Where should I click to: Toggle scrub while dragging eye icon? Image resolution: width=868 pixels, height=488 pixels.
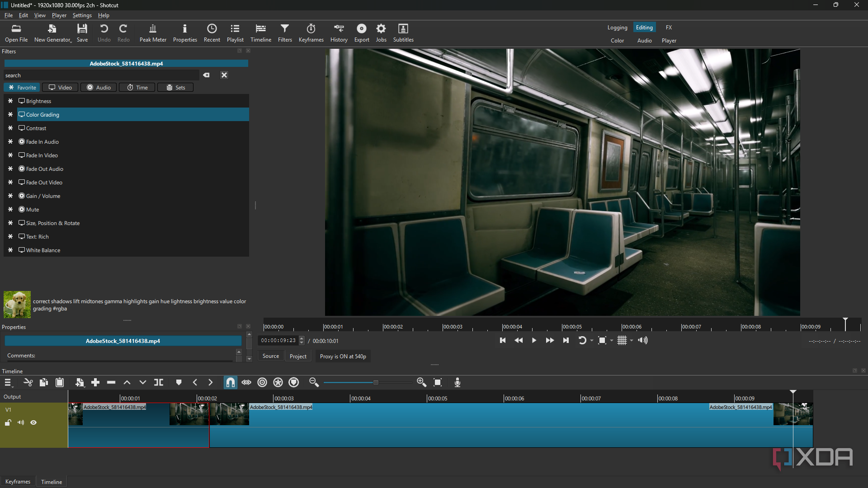click(x=246, y=382)
